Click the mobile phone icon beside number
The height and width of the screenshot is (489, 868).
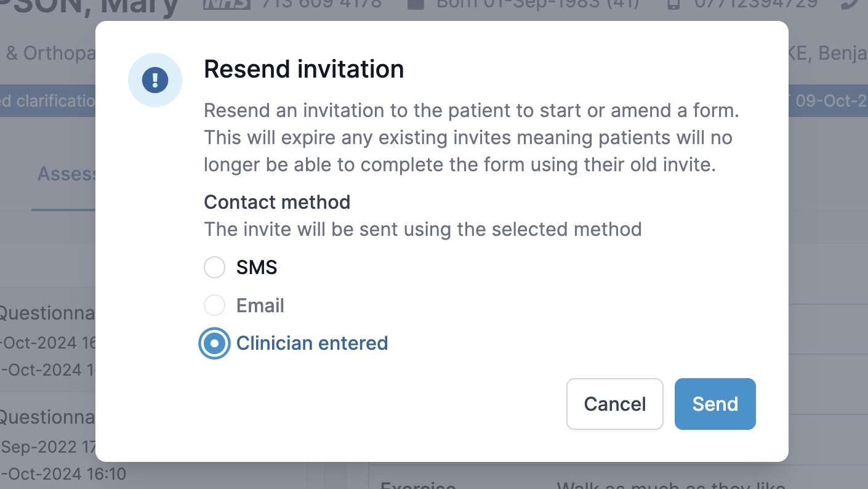(x=674, y=4)
